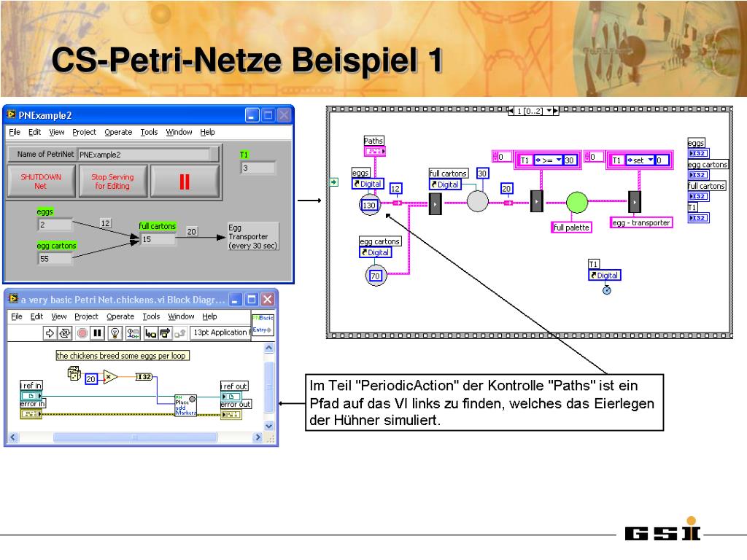Click Stop Serving for Editing button

(113, 181)
